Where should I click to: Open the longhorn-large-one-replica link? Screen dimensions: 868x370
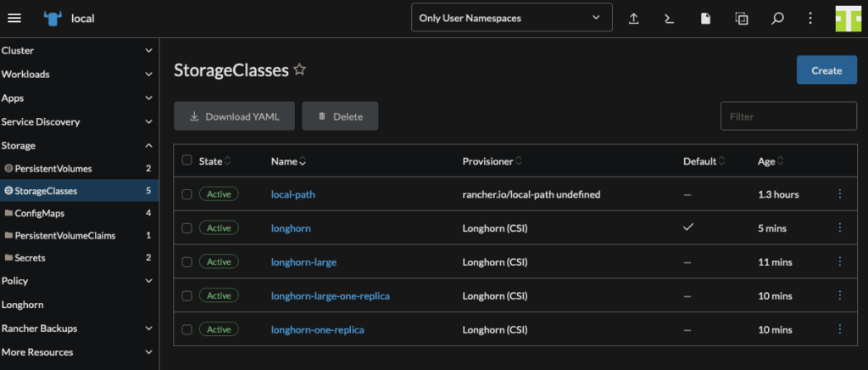pyautogui.click(x=330, y=295)
